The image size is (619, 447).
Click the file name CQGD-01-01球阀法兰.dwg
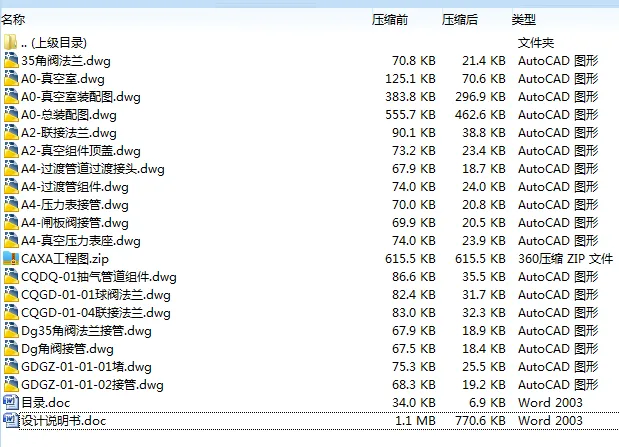[x=96, y=295]
